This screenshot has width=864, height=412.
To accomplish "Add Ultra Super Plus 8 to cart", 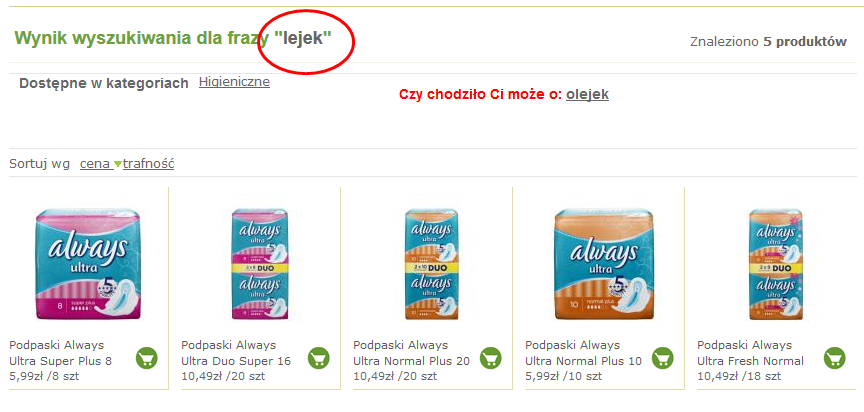I will (x=147, y=358).
